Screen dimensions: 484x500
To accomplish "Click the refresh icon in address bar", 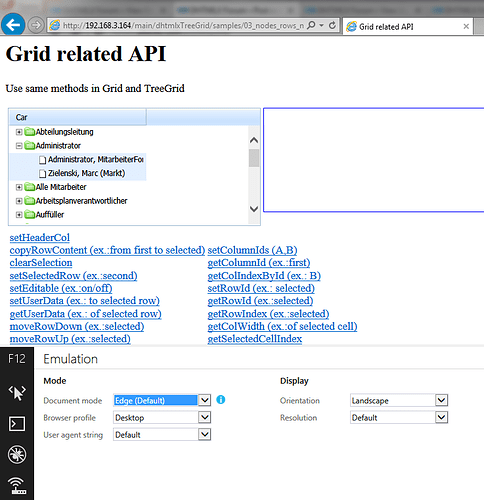I will tap(332, 25).
